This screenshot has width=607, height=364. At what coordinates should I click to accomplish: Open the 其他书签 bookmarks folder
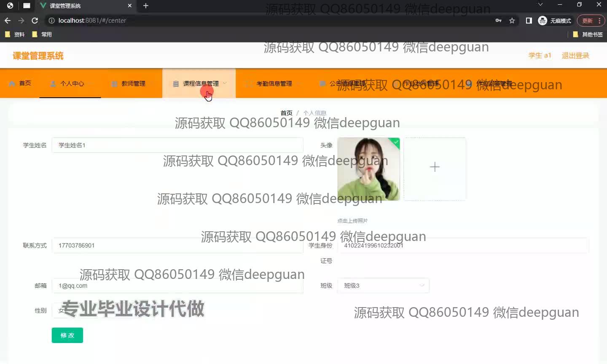click(588, 35)
